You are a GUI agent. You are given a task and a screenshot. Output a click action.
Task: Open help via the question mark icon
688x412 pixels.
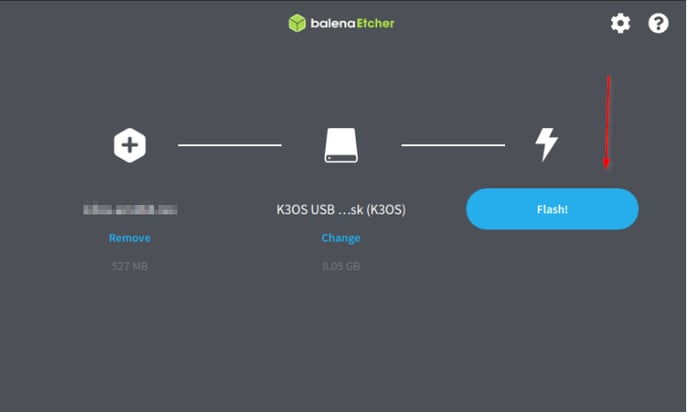point(658,23)
